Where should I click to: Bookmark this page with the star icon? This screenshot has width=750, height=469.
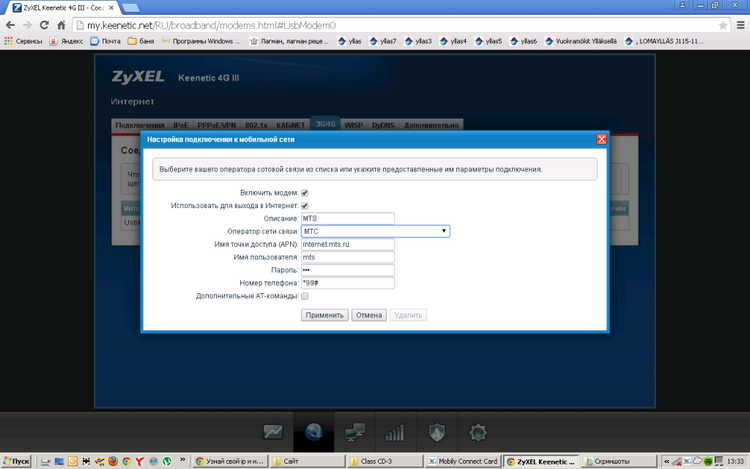(x=723, y=25)
